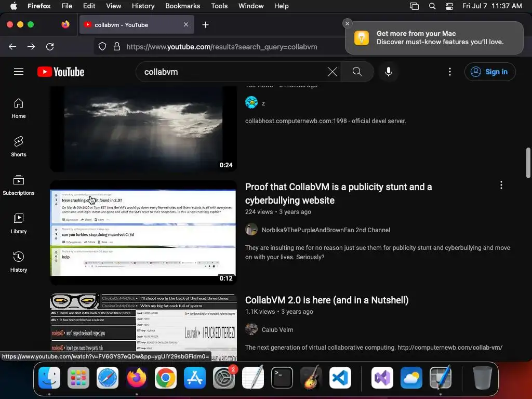The image size is (532, 399).
Task: Open the File menu
Action: click(x=66, y=6)
